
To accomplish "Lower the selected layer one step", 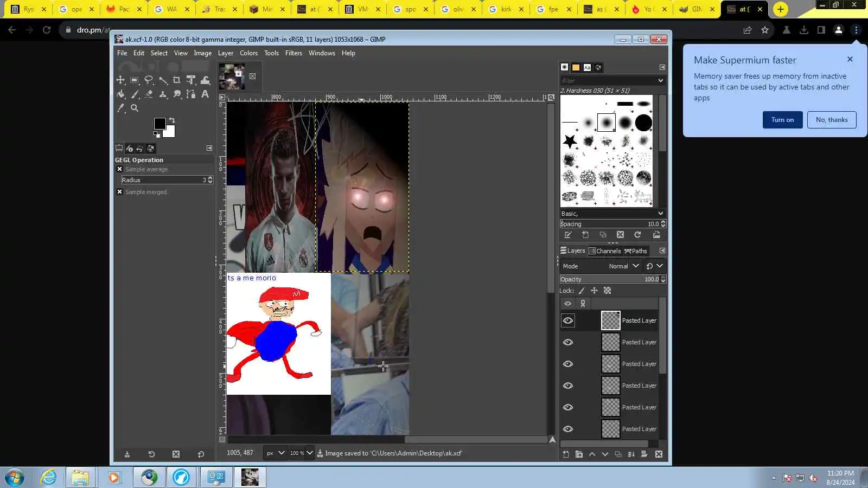I will 605,454.
